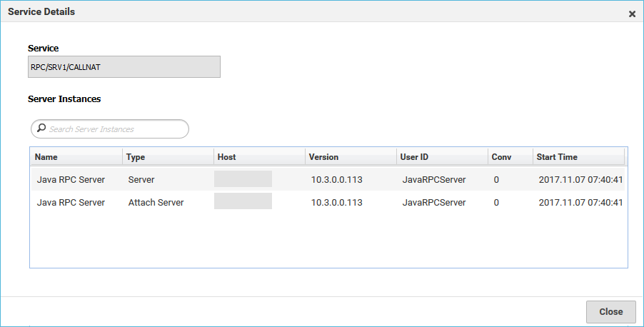Image resolution: width=644 pixels, height=327 pixels.
Task: Select the Service field RPC/SRV1/CALLNAT
Action: [124, 67]
